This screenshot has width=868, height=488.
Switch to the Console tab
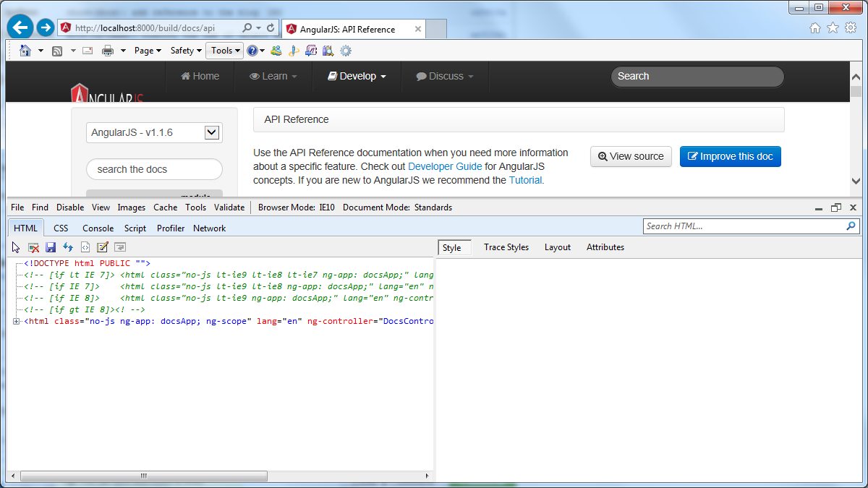pyautogui.click(x=98, y=228)
